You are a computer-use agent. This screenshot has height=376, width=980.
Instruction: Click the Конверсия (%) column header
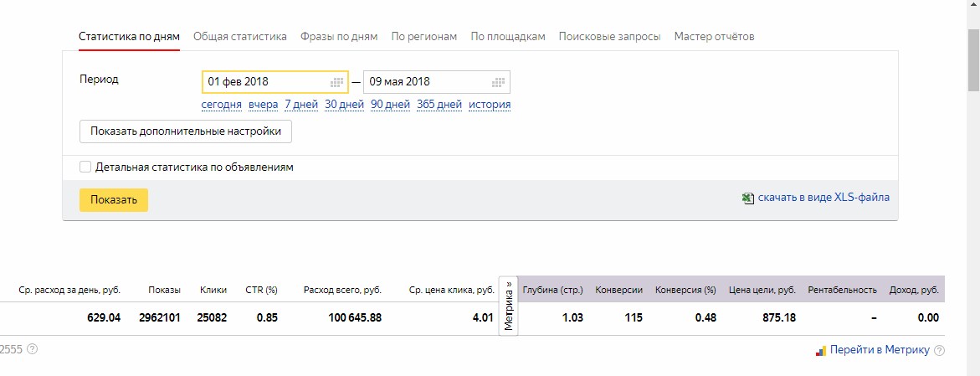point(685,291)
